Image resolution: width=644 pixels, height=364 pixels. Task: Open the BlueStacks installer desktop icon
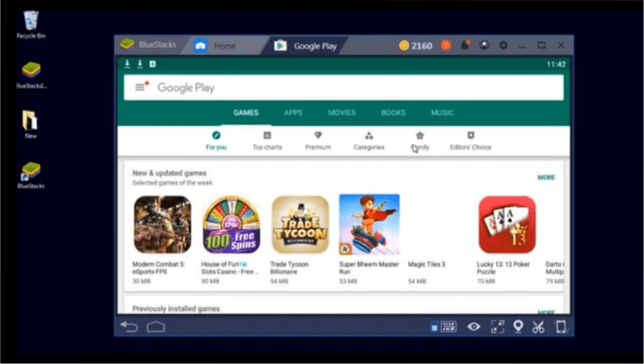(x=31, y=75)
